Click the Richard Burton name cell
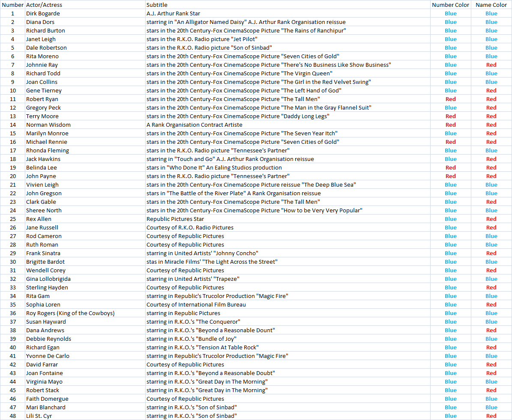512x420 pixels. (x=85, y=30)
